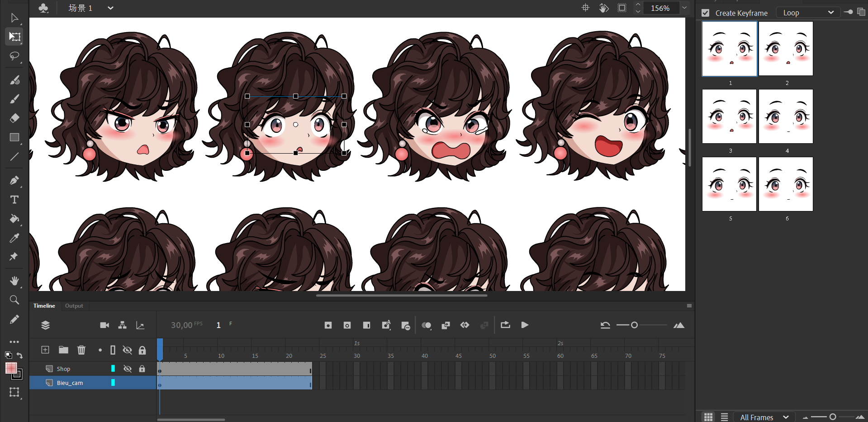Viewport: 868px width, 422px height.
Task: Select the Text tool
Action: click(x=14, y=200)
